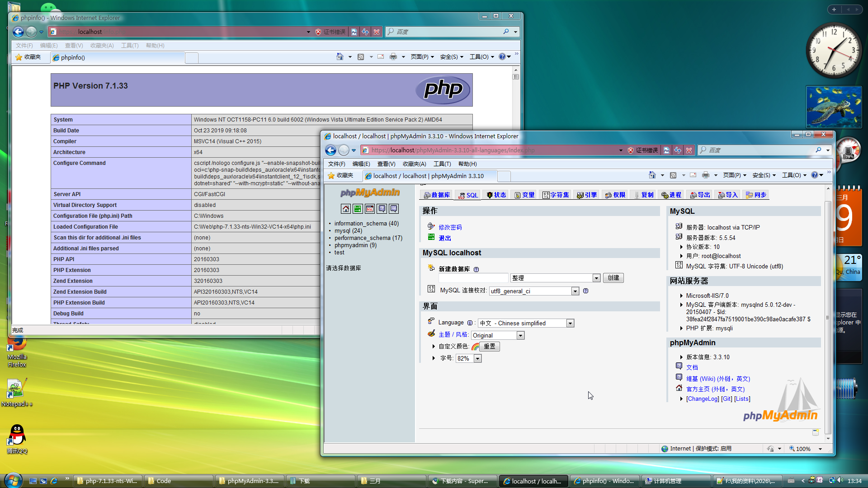
Task: Open the Language dropdown (Chinese simplified)
Action: [570, 324]
